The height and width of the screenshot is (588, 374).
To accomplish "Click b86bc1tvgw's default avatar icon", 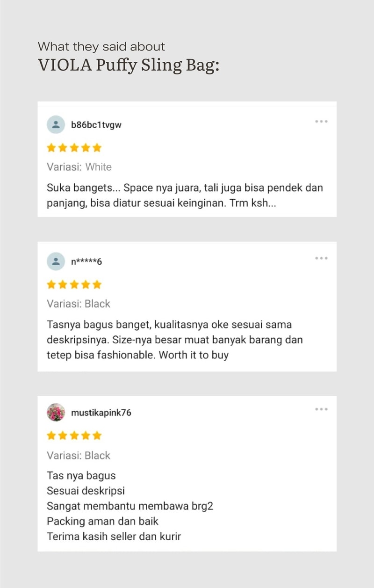I will tap(56, 125).
